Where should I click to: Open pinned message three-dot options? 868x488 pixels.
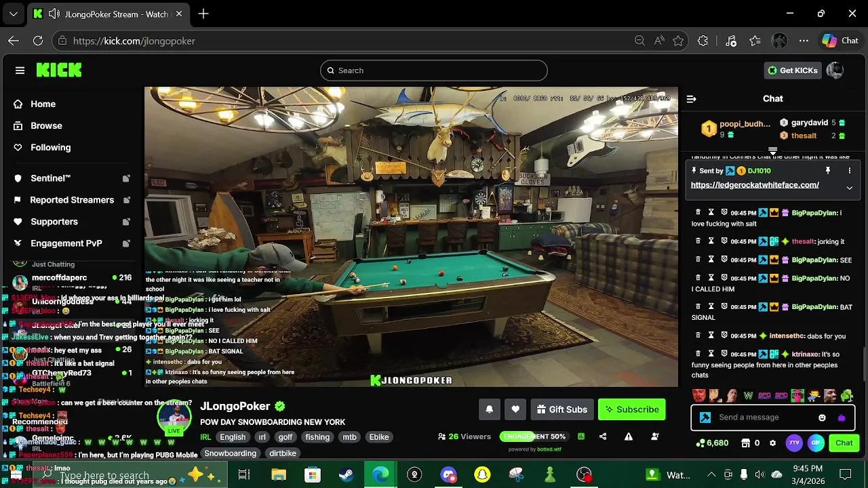849,171
